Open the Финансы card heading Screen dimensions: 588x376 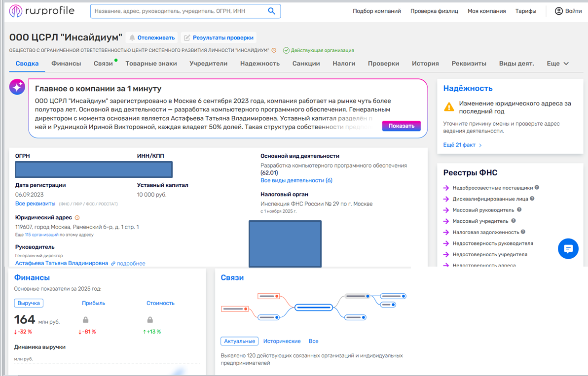click(32, 277)
